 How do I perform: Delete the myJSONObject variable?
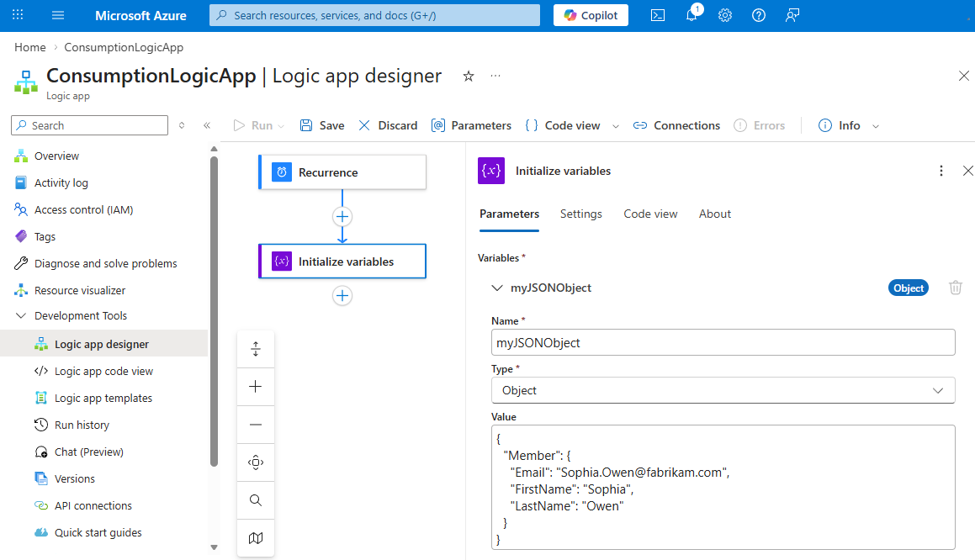[x=956, y=288]
